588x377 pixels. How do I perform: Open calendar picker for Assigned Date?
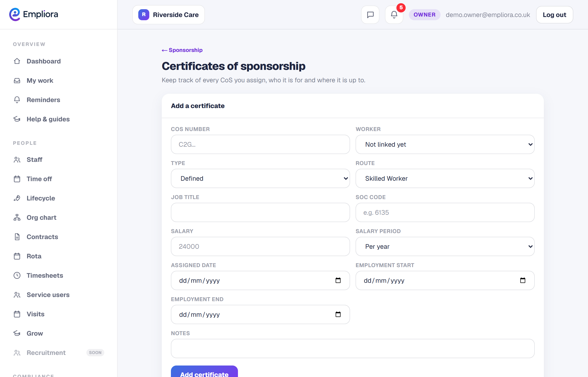click(x=338, y=280)
